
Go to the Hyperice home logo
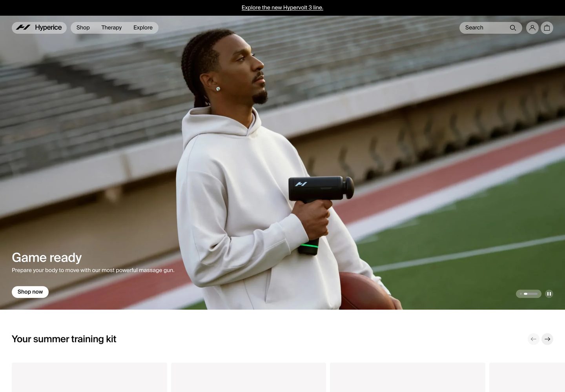39,27
